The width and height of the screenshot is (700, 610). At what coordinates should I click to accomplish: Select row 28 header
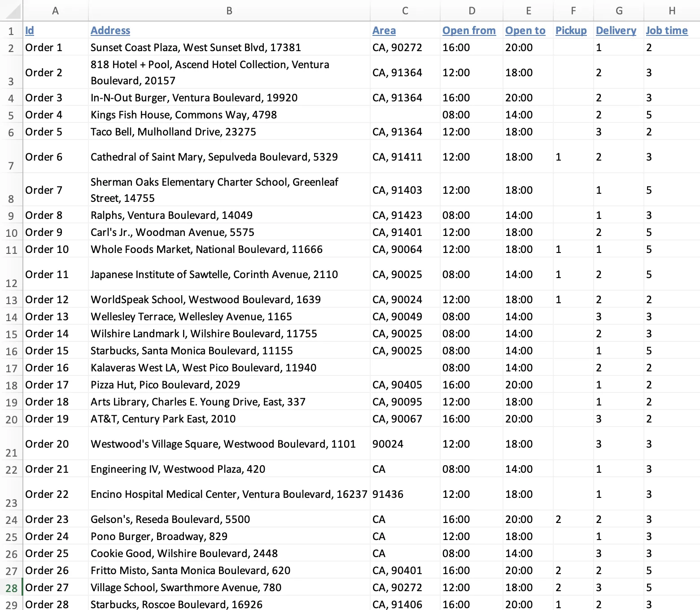11,587
